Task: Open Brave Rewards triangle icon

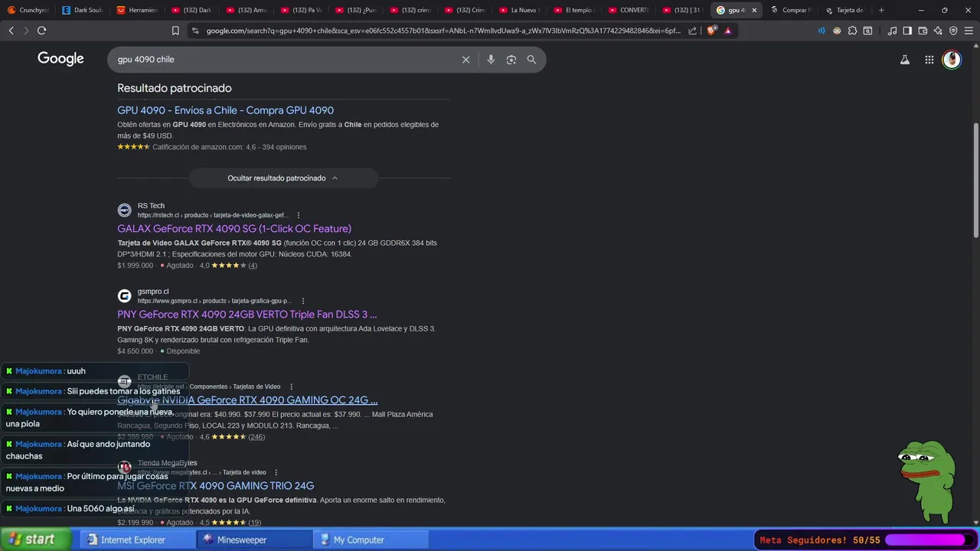Action: click(x=728, y=31)
